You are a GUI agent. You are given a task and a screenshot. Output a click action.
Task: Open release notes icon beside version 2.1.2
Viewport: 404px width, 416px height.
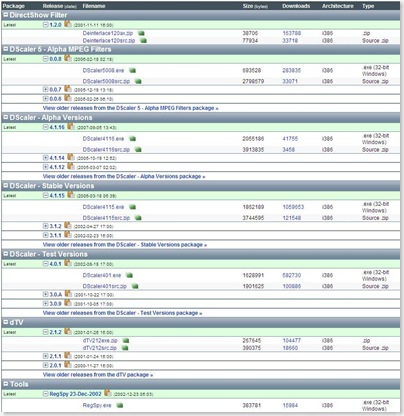point(68,332)
